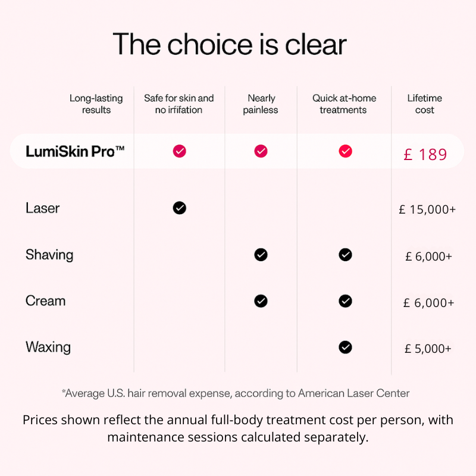Select the 'Nearly painless' column header
476x476 pixels.
point(261,104)
